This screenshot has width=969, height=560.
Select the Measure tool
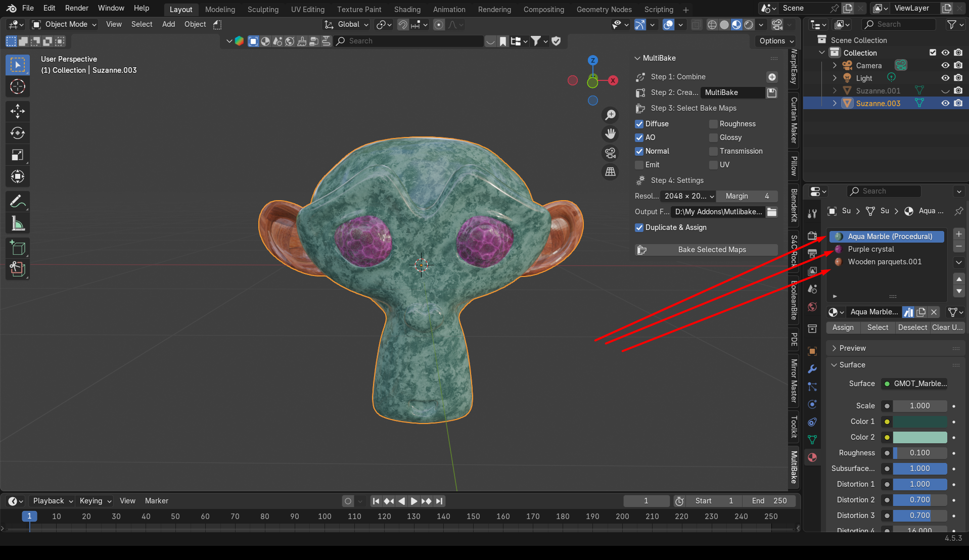pos(18,223)
